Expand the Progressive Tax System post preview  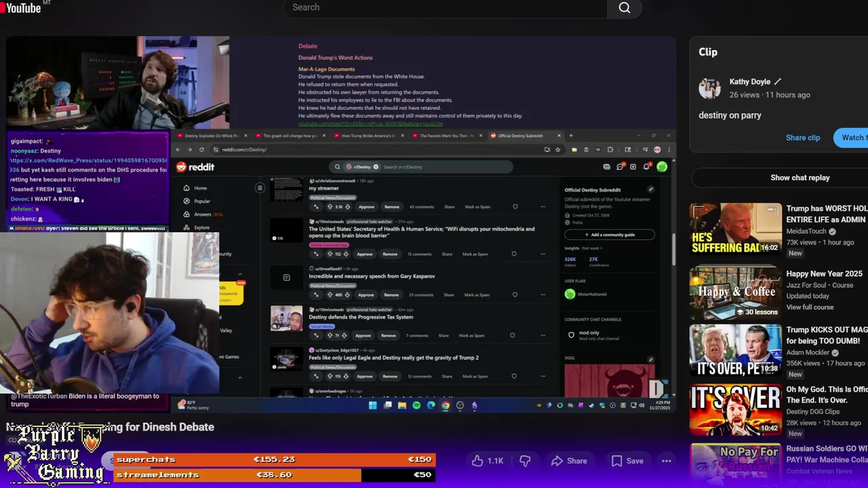point(316,335)
